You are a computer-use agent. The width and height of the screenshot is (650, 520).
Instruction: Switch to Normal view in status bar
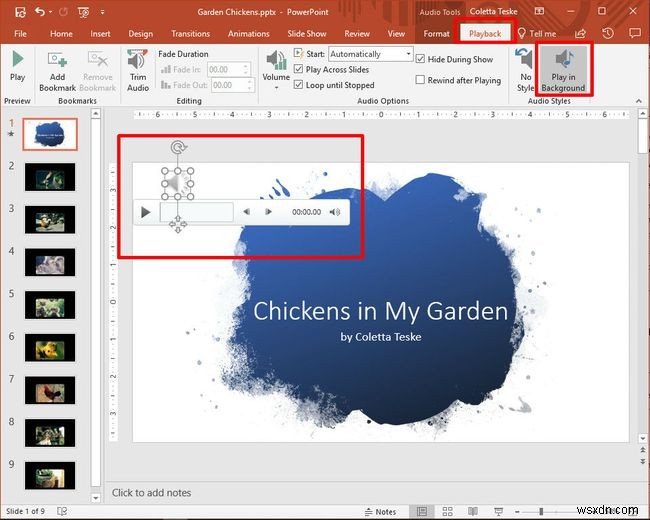click(x=422, y=512)
